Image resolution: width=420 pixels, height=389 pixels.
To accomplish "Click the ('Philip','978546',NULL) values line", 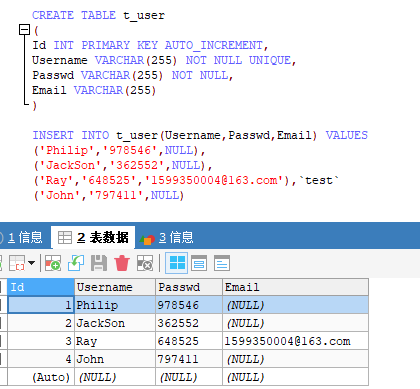I will pos(119,150).
